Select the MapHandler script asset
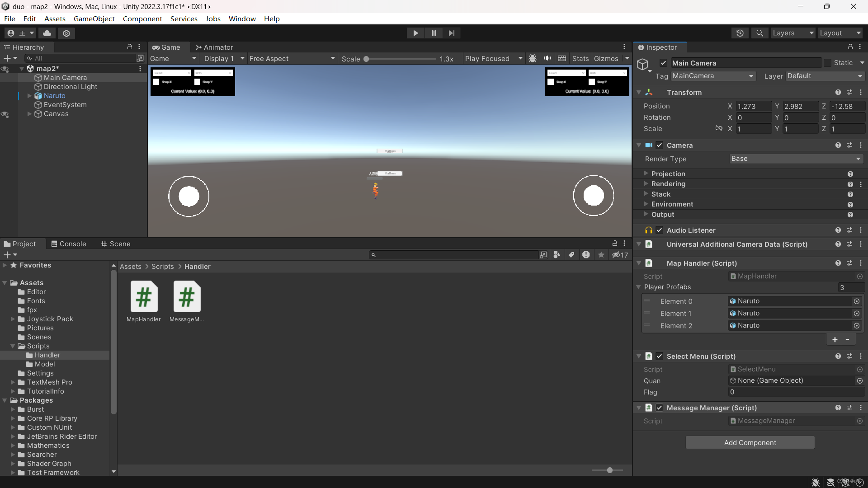The image size is (868, 488). 144,301
